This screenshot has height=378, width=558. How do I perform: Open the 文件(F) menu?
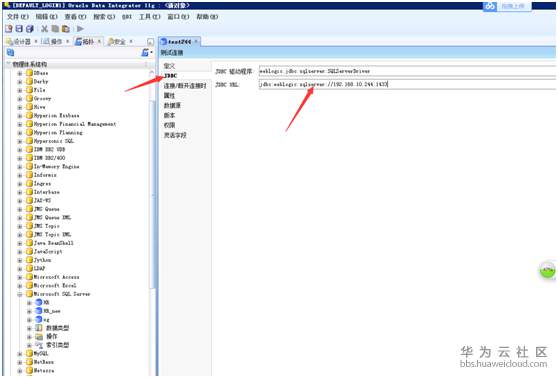click(18, 17)
